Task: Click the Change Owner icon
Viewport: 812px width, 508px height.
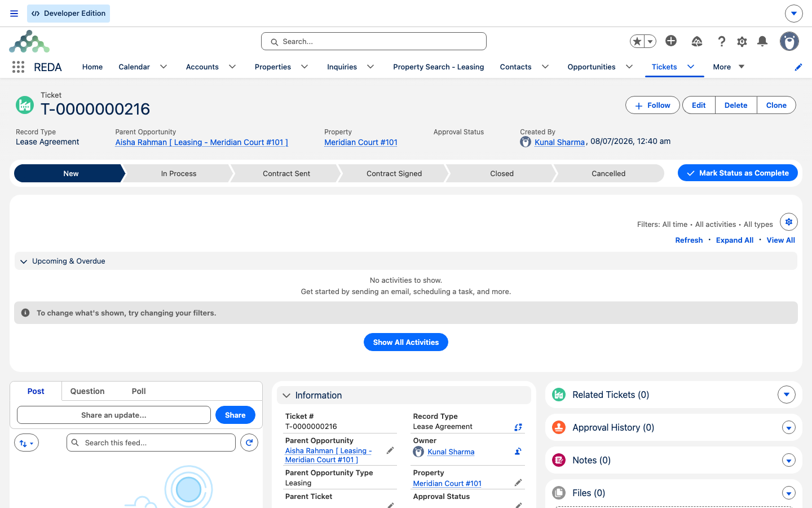Action: 518,452
